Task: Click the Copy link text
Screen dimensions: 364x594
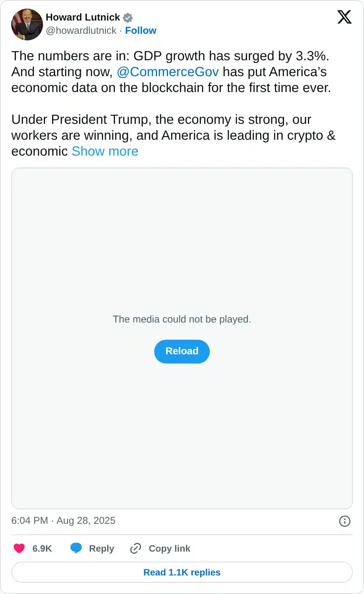Action: tap(169, 549)
